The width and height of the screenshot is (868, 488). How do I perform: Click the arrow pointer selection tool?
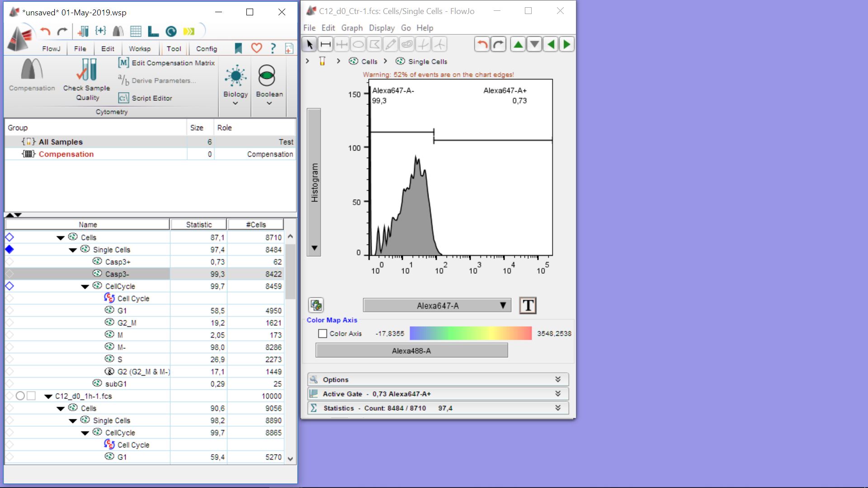[310, 44]
